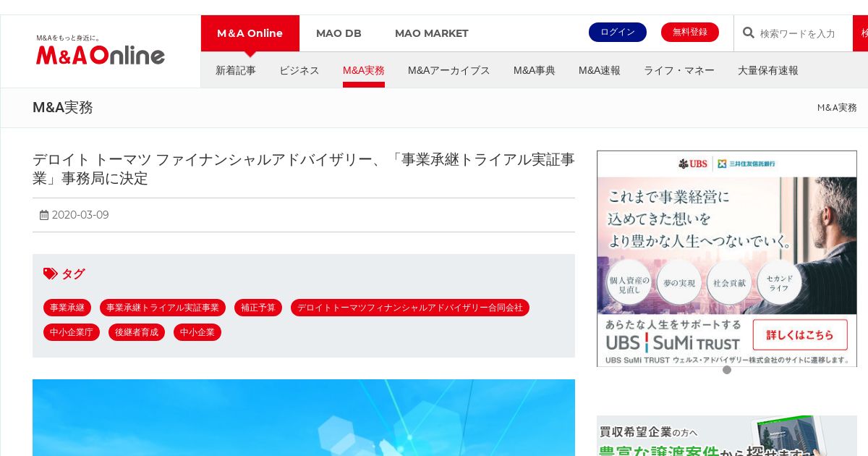The height and width of the screenshot is (456, 868).
Task: Click the M&A実務 breadcrumb link
Action: pos(837,107)
